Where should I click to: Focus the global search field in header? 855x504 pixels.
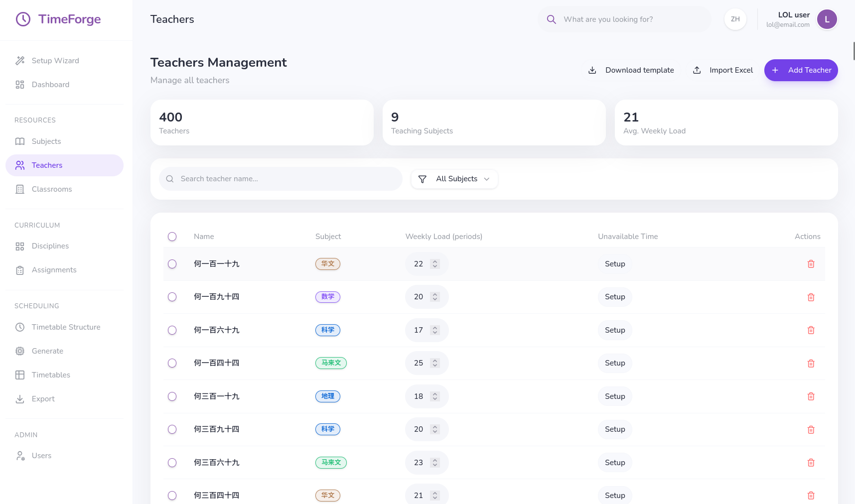point(625,19)
